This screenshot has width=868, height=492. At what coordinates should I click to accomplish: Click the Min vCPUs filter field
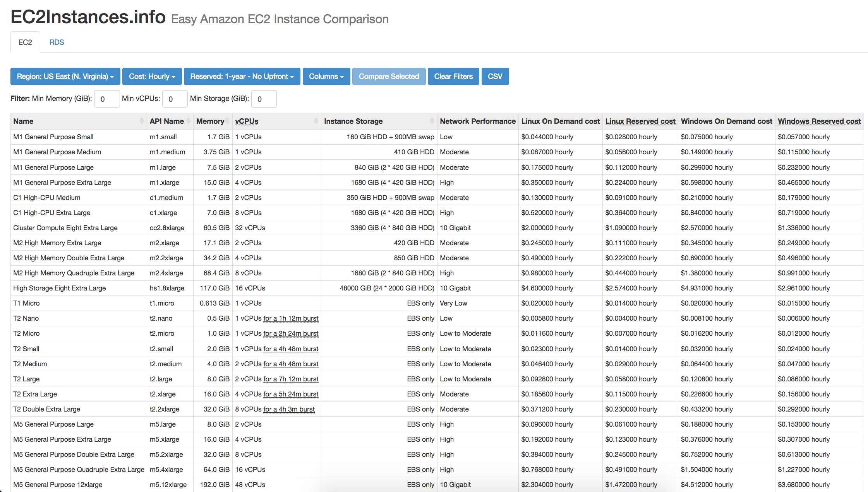pos(175,99)
